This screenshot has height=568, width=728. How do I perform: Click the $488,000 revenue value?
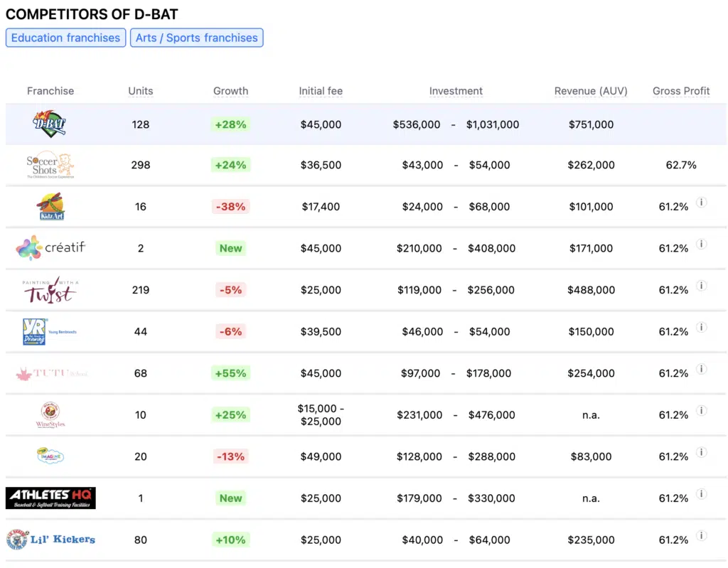click(591, 290)
